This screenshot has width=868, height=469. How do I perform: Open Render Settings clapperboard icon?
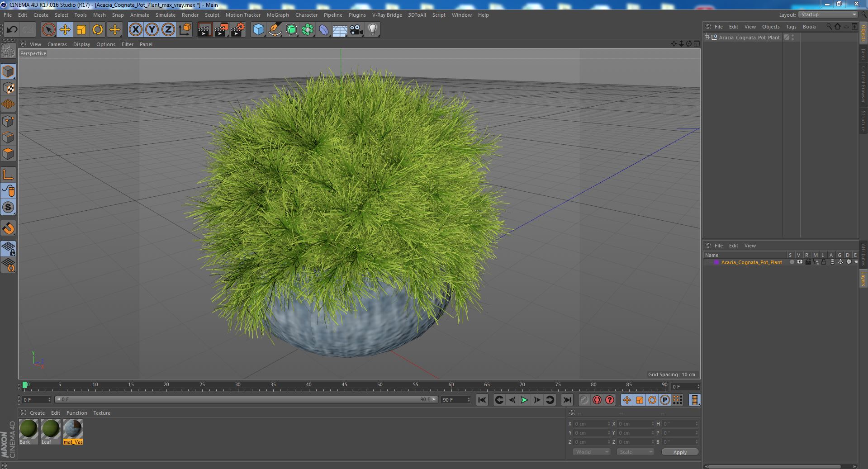tap(237, 30)
